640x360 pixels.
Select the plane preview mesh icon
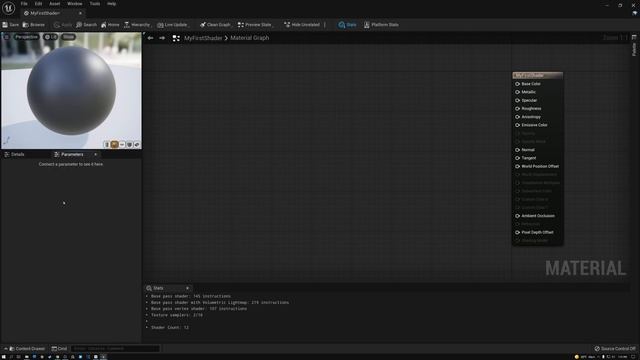122,144
